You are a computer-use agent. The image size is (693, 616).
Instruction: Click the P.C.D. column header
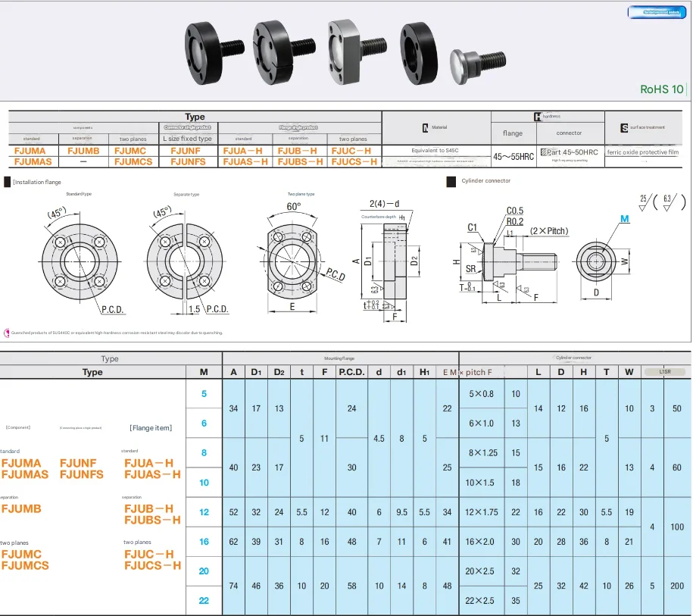pos(351,372)
